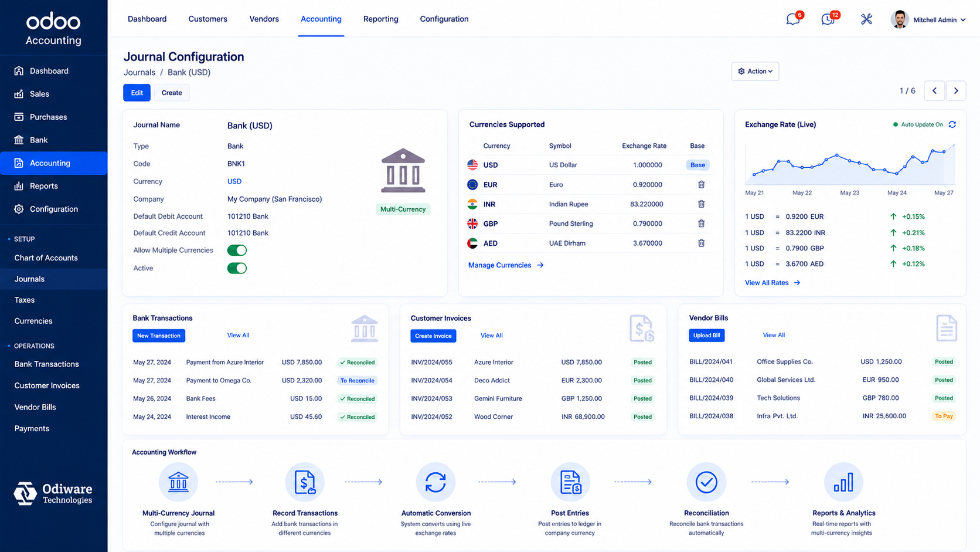Delete the EUR currency row using trash icon
Viewport: 980px width, 552px height.
pyautogui.click(x=701, y=184)
